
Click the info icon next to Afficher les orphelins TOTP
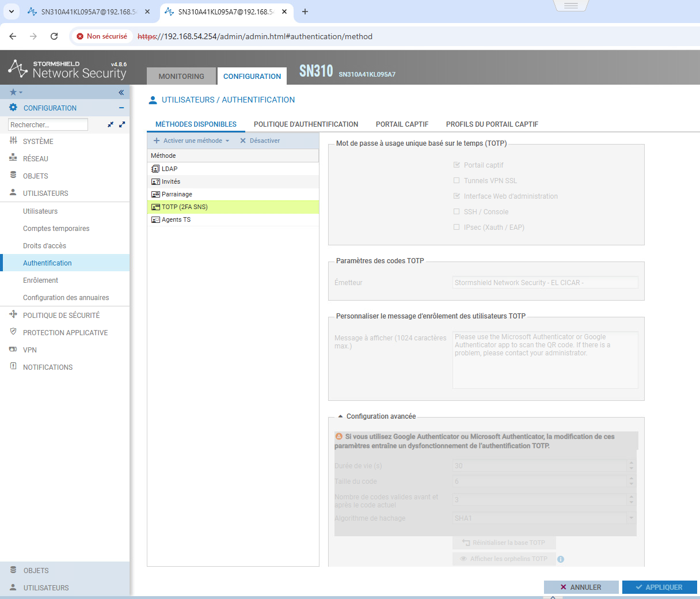pyautogui.click(x=561, y=559)
